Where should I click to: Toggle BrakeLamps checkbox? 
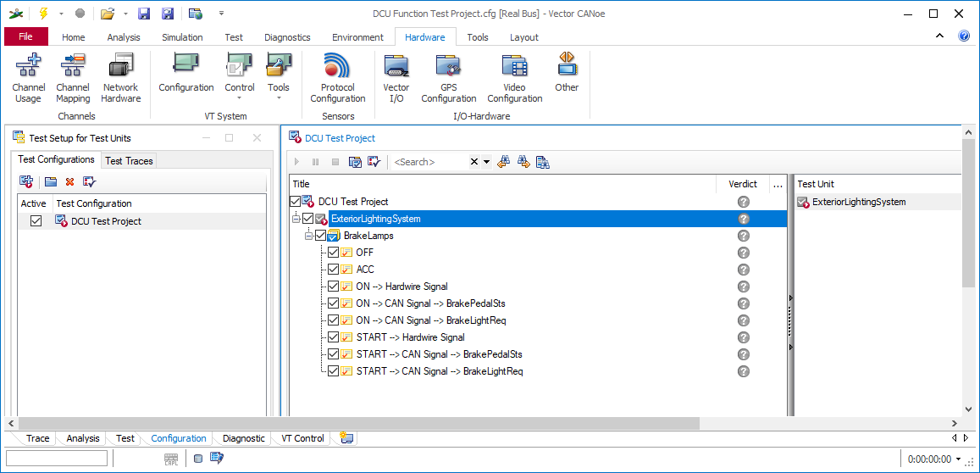(x=321, y=236)
